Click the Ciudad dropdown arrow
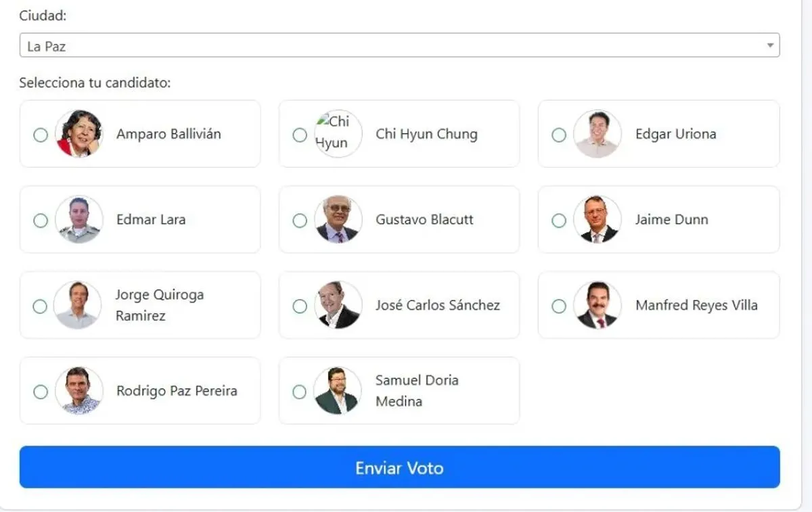Viewport: 812px width, 512px height. [770, 46]
